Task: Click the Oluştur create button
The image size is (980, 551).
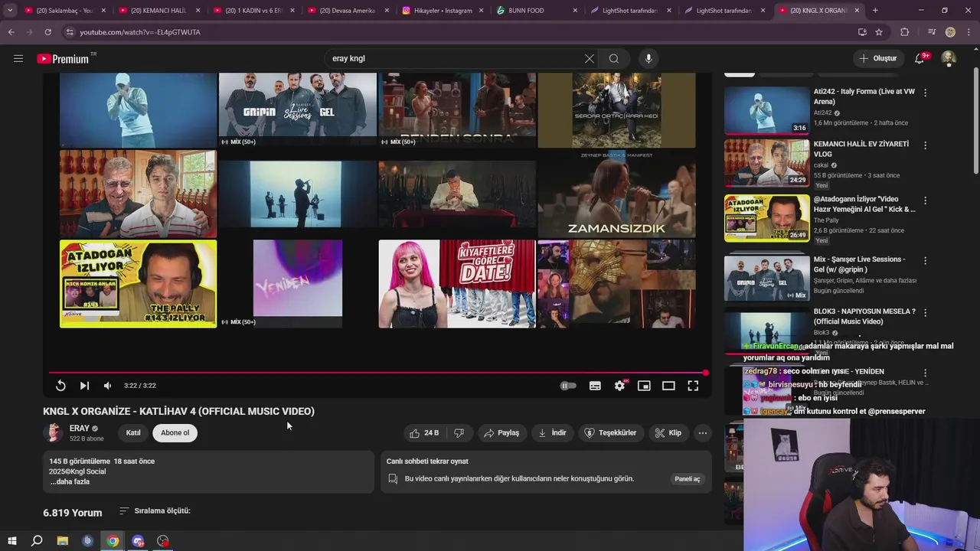Action: click(877, 58)
